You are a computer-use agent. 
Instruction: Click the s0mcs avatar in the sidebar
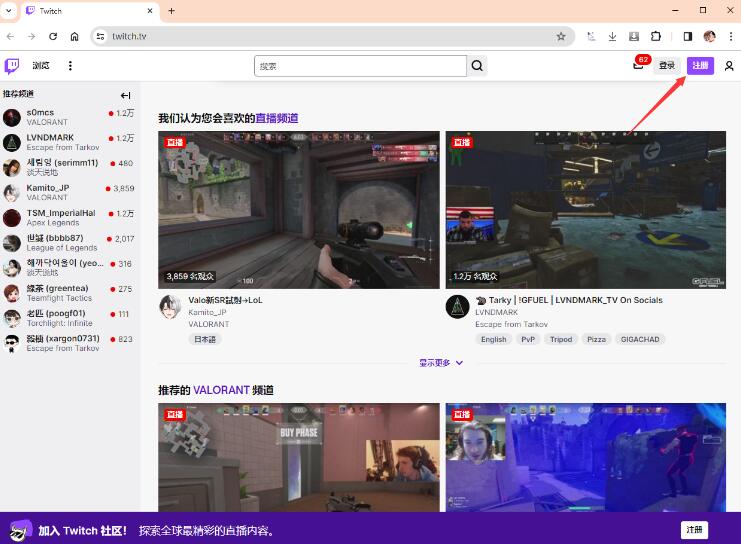point(12,117)
